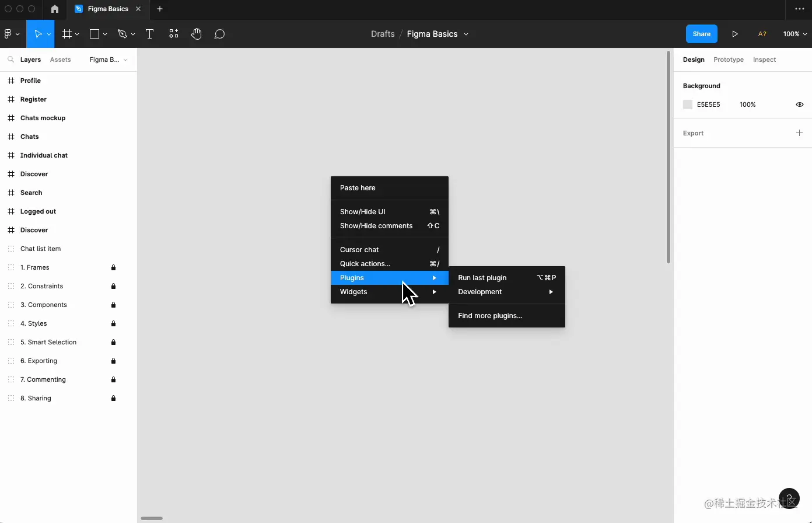This screenshot has width=812, height=523.
Task: Toggle visibility of the Background fill
Action: point(800,104)
